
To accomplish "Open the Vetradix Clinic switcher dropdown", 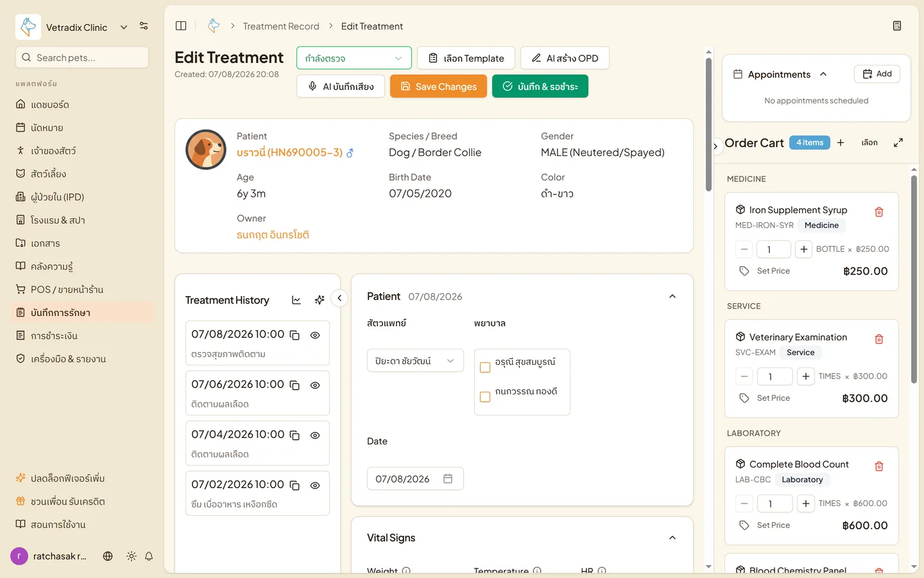I will click(124, 27).
